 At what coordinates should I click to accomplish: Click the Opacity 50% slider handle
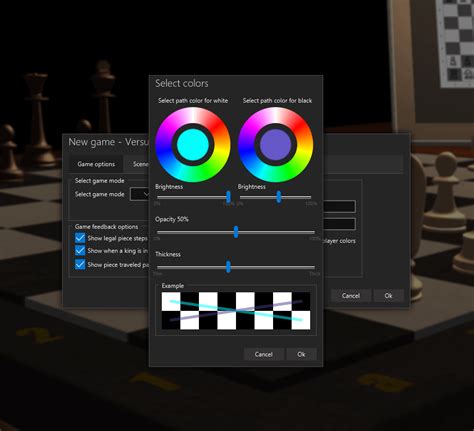236,232
